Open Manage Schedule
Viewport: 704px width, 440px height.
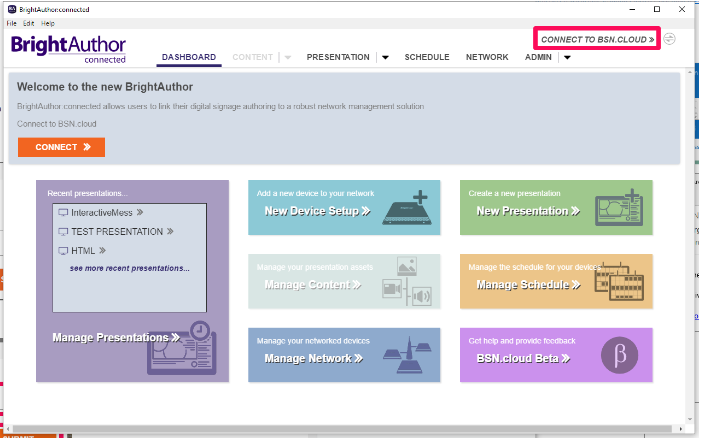pyautogui.click(x=528, y=285)
